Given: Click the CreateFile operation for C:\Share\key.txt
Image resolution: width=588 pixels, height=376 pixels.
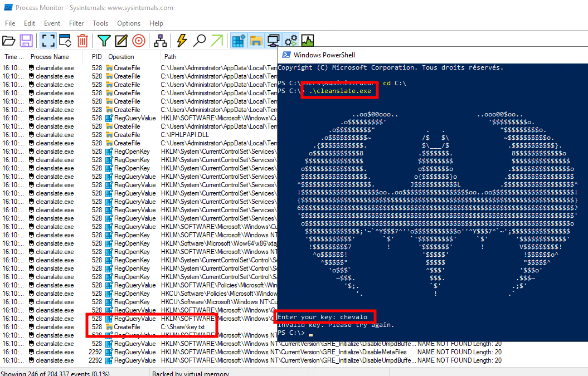Looking at the screenshot, I should 127,327.
